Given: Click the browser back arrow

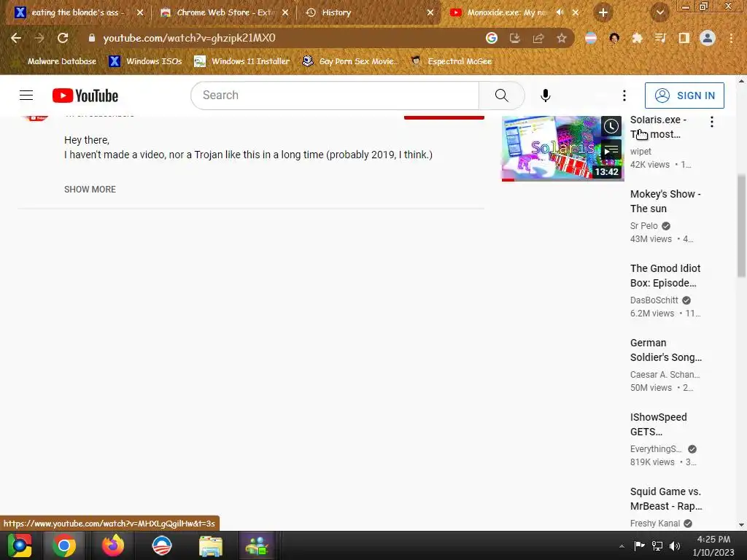Looking at the screenshot, I should point(16,38).
